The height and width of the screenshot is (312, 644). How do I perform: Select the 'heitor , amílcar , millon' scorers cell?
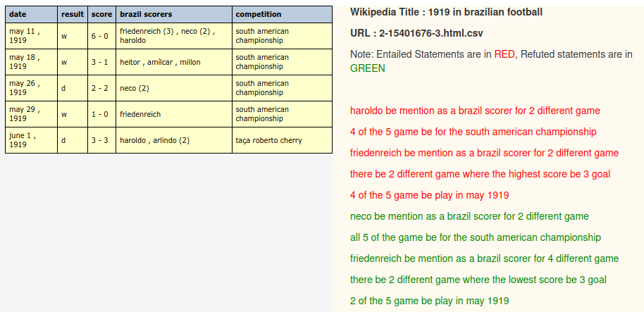[x=174, y=62]
